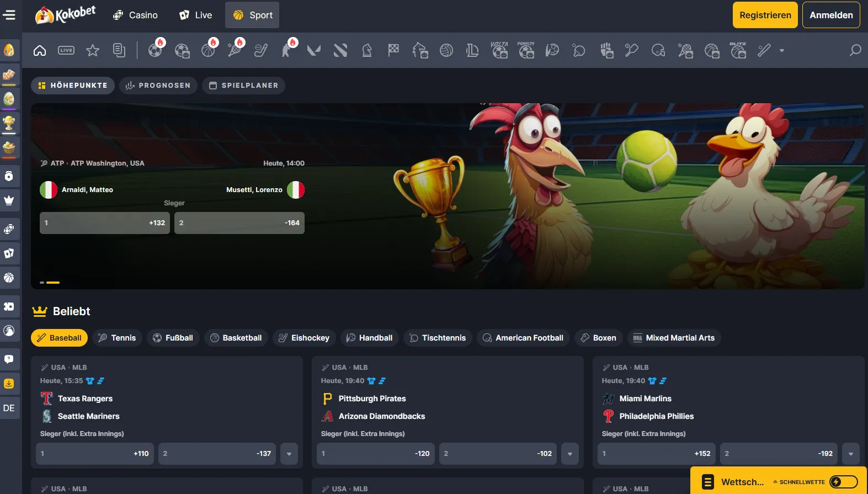
Task: Open the Sport tab
Action: [x=252, y=15]
